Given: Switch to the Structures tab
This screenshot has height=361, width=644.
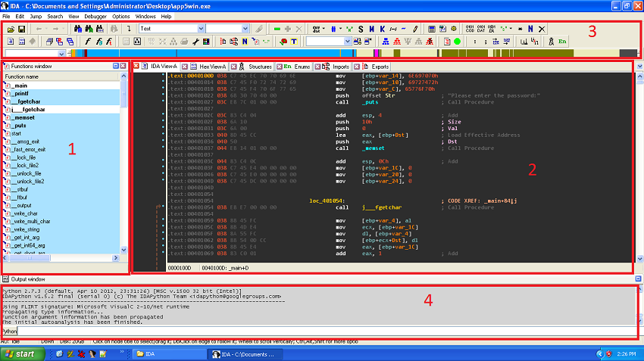Looking at the screenshot, I should (x=255, y=67).
